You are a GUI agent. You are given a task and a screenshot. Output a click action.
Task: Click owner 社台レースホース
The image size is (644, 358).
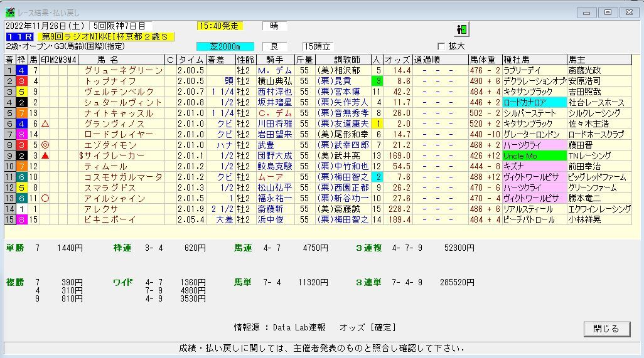pos(596,103)
